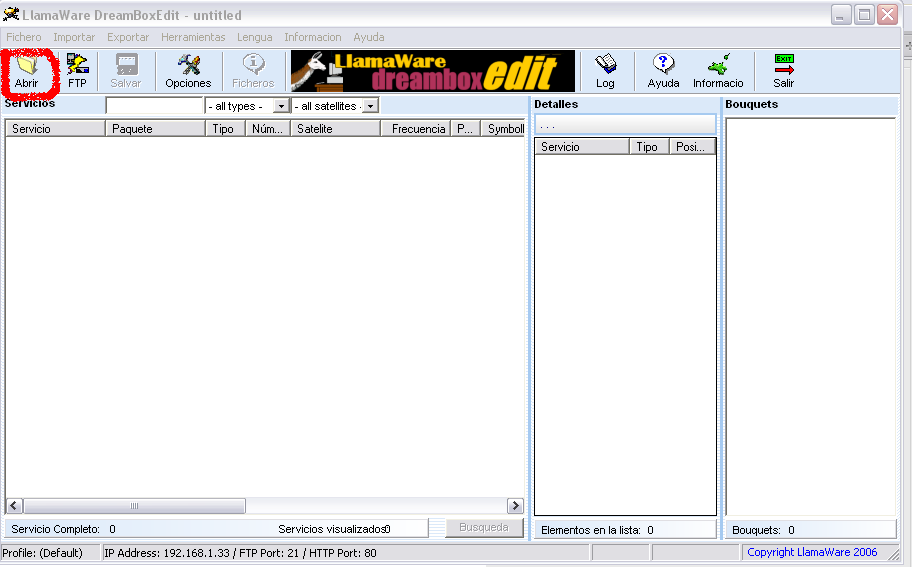This screenshot has height=567, width=912.
Task: Click the horizontal scrollbar thumb
Action: click(134, 506)
